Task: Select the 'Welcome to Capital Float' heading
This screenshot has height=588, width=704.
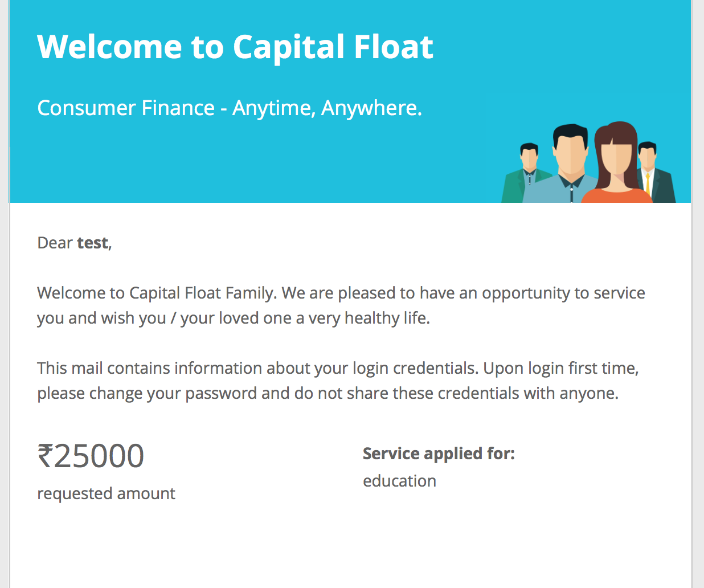Action: [235, 47]
